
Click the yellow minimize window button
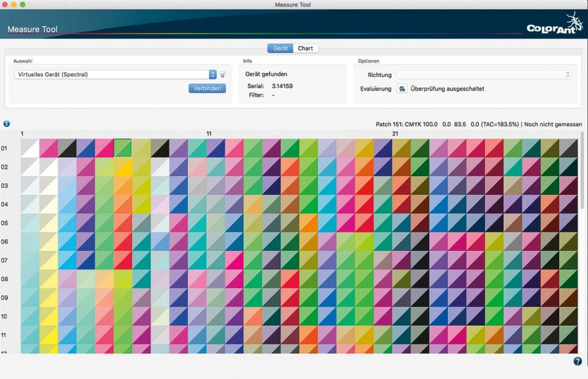(14, 5)
